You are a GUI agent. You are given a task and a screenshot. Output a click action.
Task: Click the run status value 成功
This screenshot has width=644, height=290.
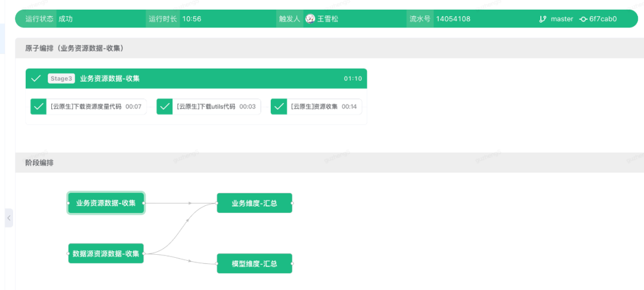pyautogui.click(x=66, y=19)
